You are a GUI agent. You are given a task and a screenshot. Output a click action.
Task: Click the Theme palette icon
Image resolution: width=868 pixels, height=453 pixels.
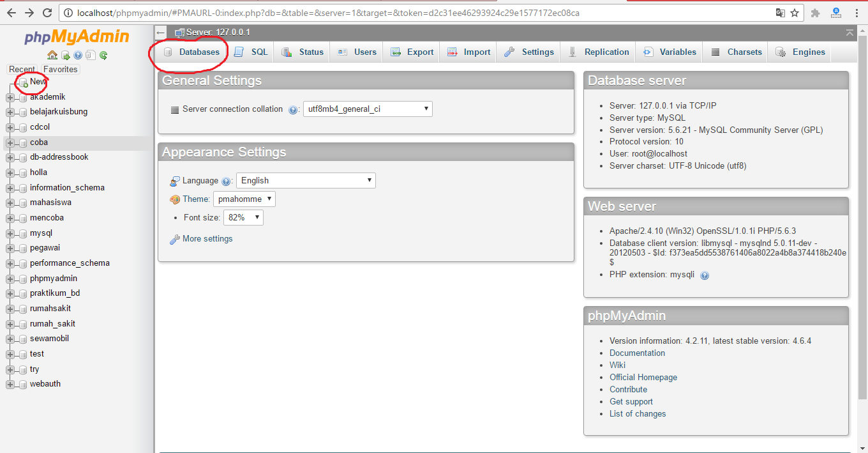click(175, 199)
